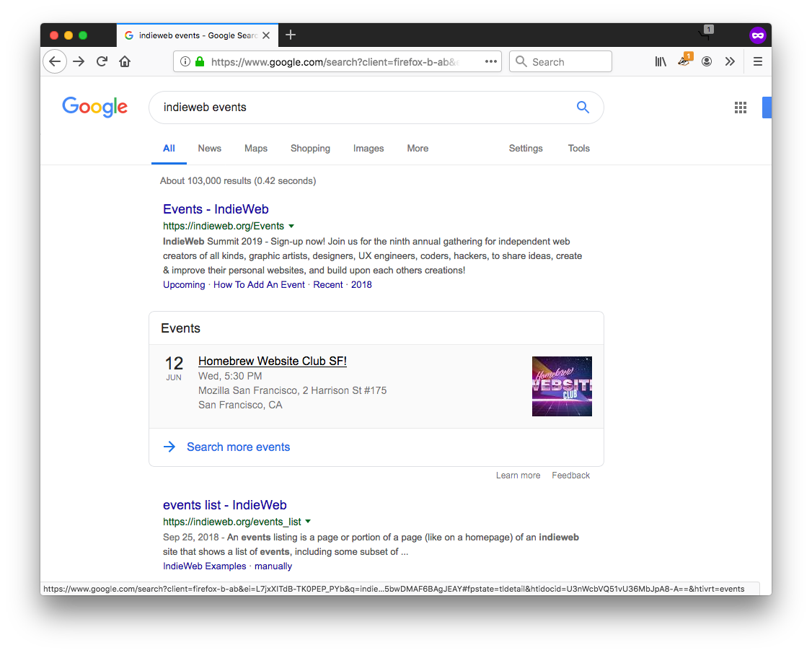Screen dimensions: 812x653
Task: Click the purple private browsing mask icon
Action: [758, 35]
